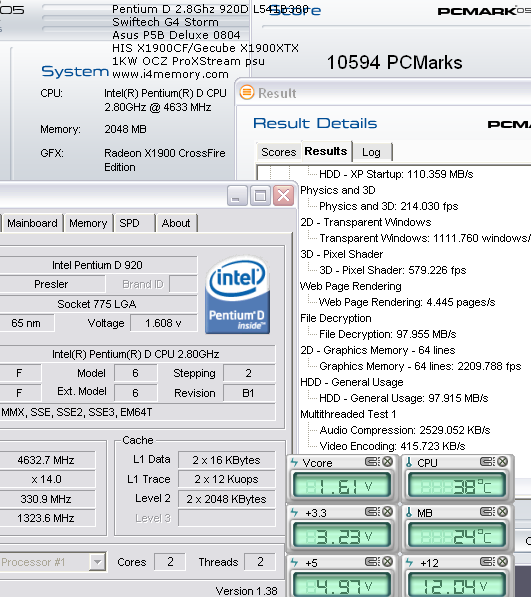The height and width of the screenshot is (597, 531).
Task: Open the Processor #1 selection dropdown
Action: click(x=97, y=562)
